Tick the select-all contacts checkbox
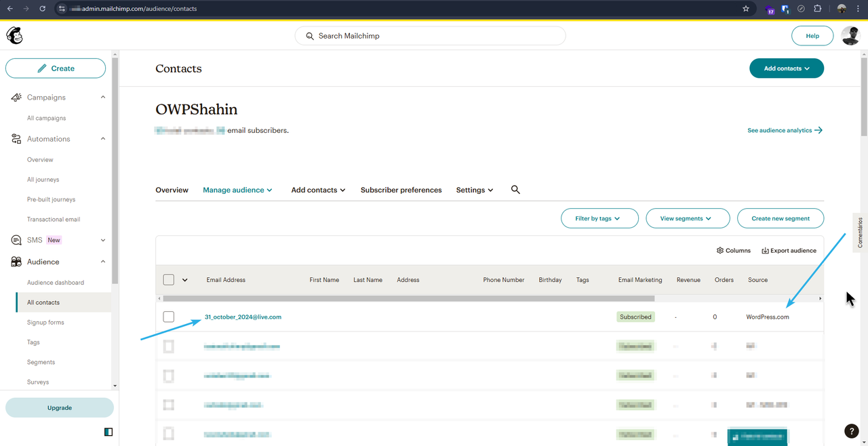The height and width of the screenshot is (446, 868). 169,280
